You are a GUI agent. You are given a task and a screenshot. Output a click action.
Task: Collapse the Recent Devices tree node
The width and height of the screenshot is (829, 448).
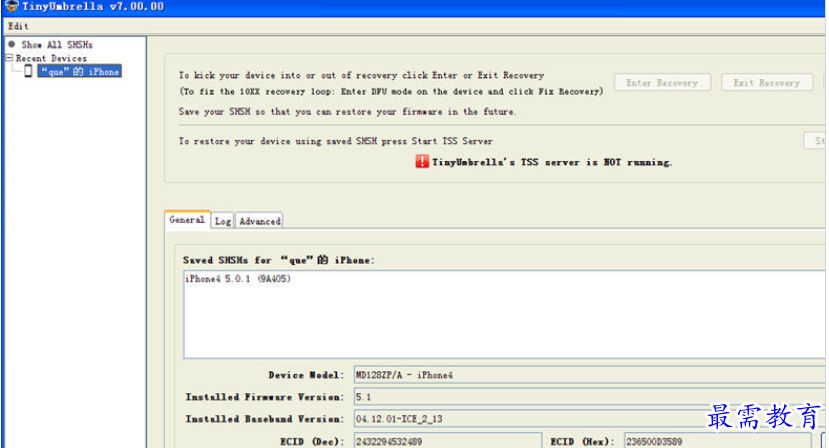[x=9, y=58]
